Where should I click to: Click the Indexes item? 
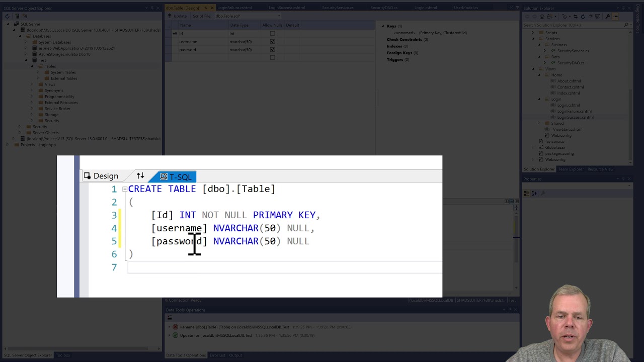pos(394,46)
